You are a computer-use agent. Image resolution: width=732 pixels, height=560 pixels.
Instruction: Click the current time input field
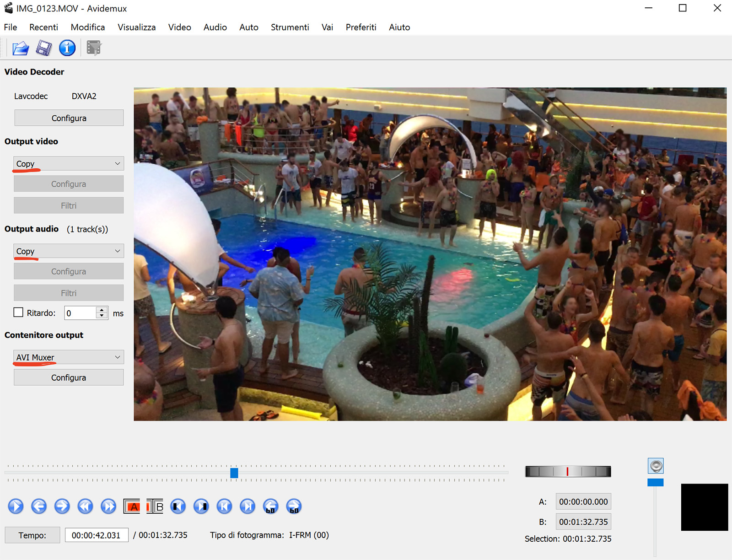point(96,535)
